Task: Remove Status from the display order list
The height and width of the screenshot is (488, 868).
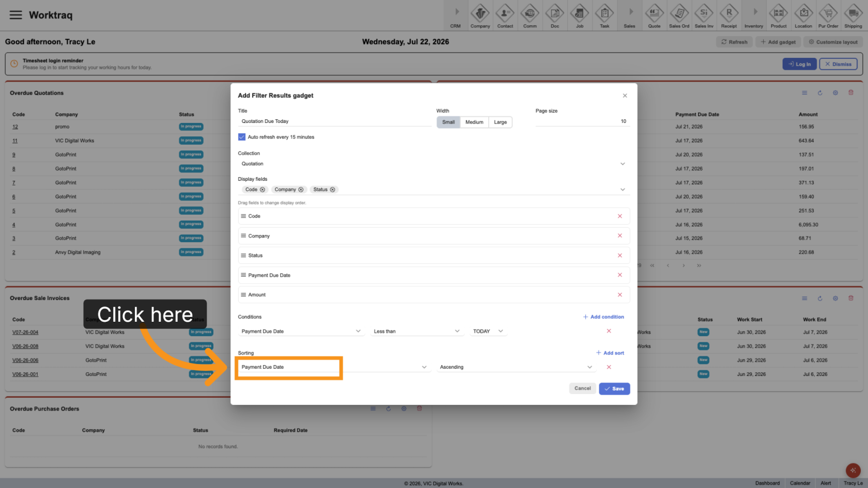Action: pos(619,255)
